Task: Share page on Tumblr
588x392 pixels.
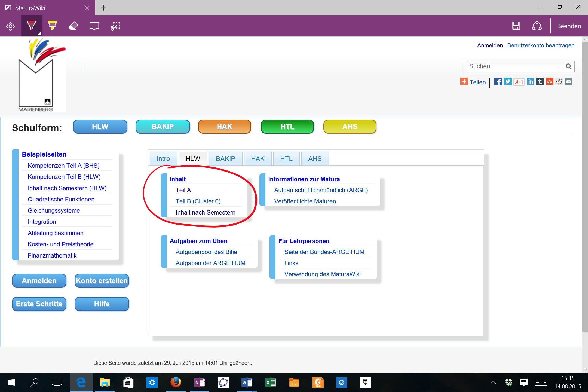Action: pyautogui.click(x=540, y=82)
